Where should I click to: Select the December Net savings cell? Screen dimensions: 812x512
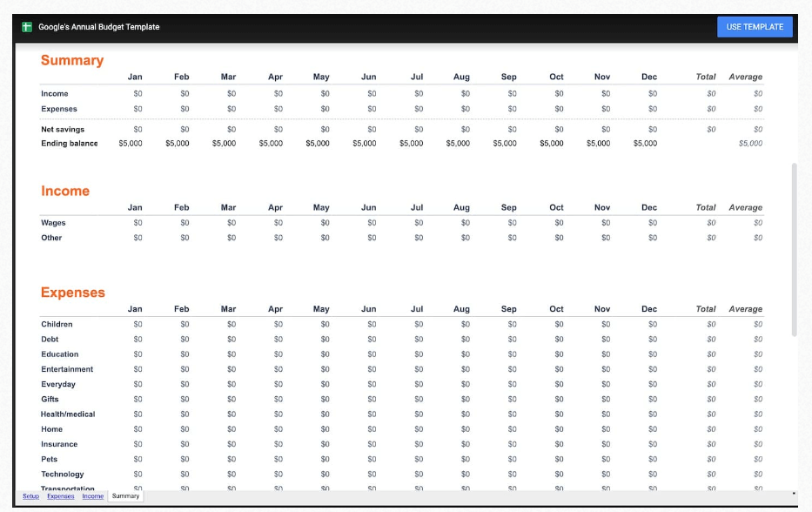653,130
